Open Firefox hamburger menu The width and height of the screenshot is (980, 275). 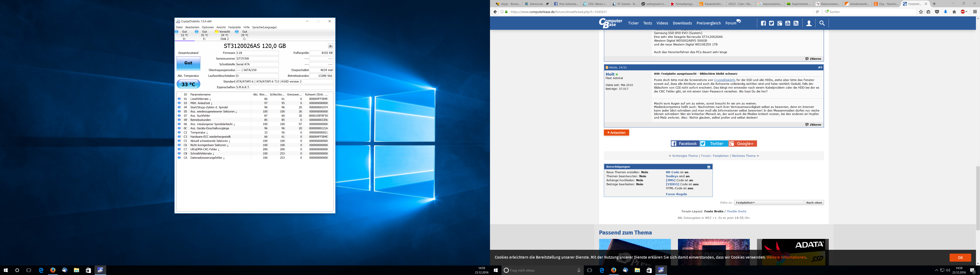pyautogui.click(x=975, y=12)
